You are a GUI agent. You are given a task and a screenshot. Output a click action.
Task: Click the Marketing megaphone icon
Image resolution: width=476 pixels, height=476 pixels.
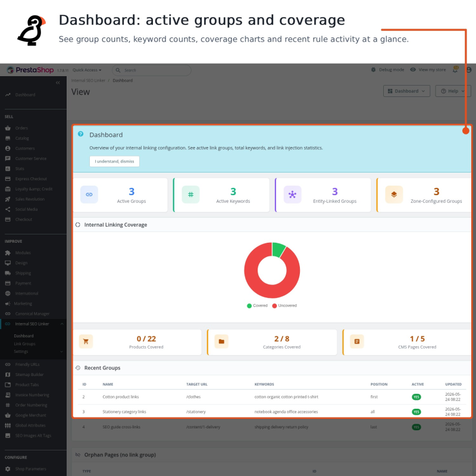coord(8,303)
